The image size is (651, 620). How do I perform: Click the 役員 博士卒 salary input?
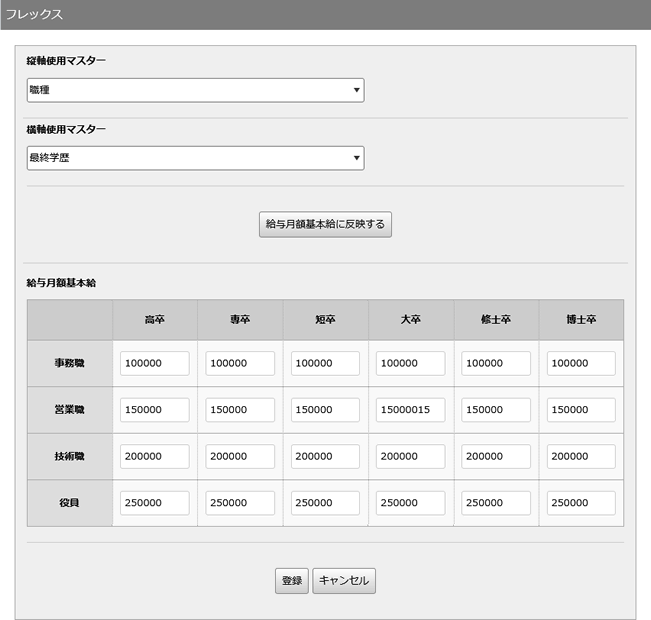581,503
